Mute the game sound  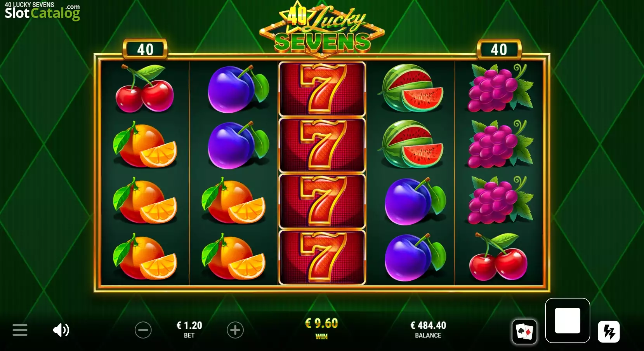(x=61, y=330)
